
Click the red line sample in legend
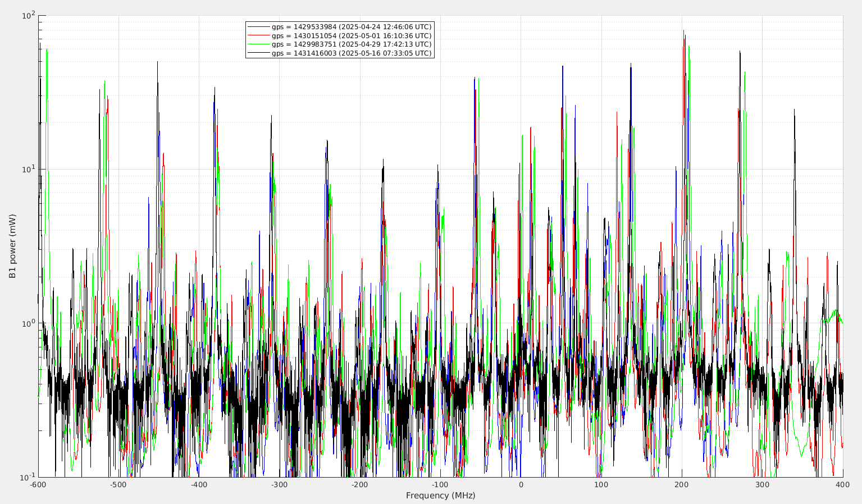pos(259,35)
